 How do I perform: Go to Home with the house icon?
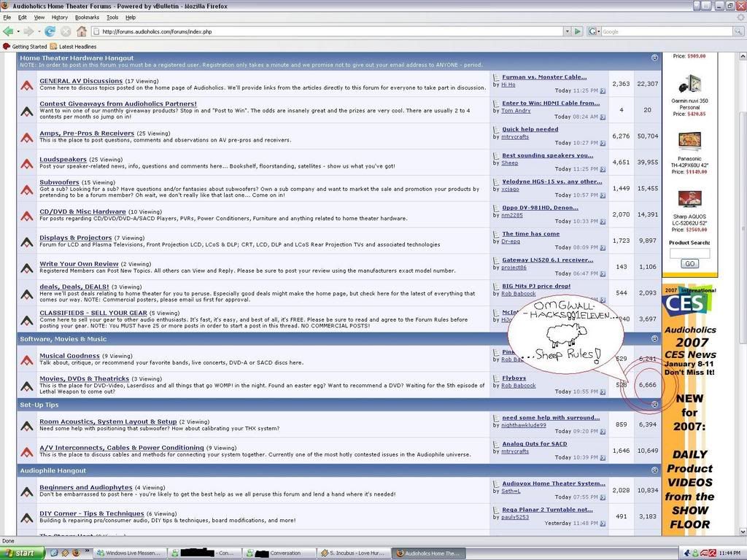point(82,31)
